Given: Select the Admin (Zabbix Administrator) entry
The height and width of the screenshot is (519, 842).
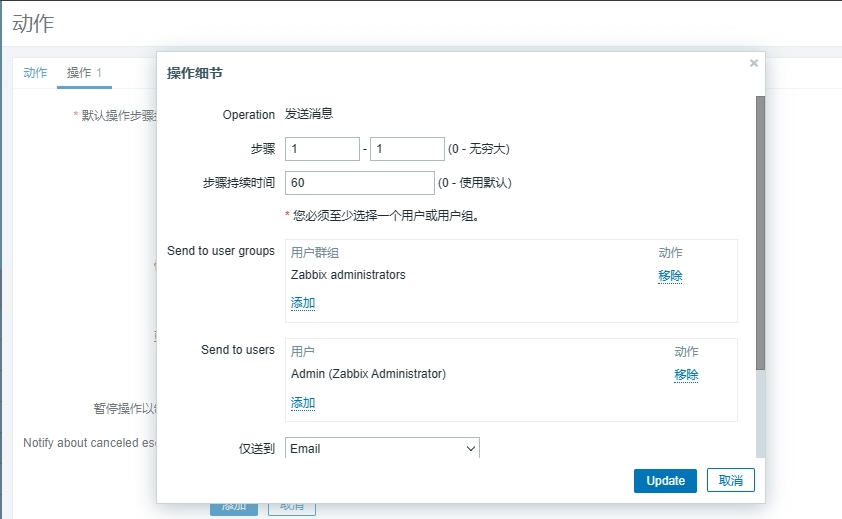Looking at the screenshot, I should click(368, 374).
